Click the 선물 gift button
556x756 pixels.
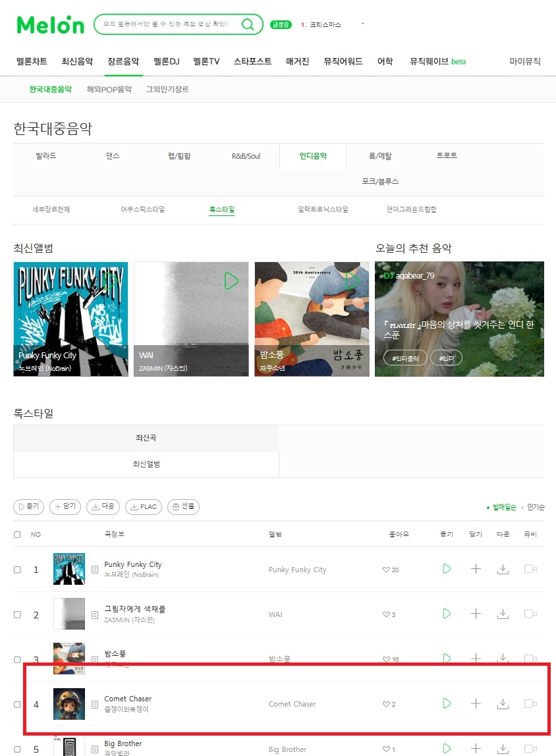pyautogui.click(x=183, y=506)
